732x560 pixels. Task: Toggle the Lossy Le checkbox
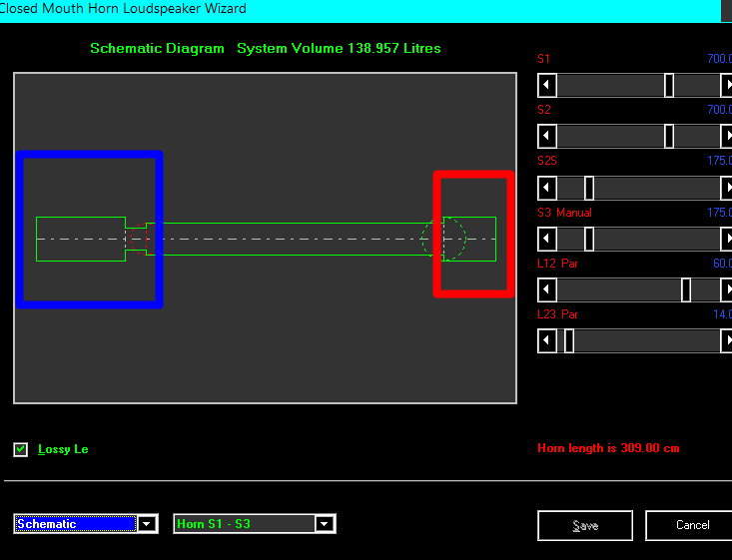pos(21,449)
